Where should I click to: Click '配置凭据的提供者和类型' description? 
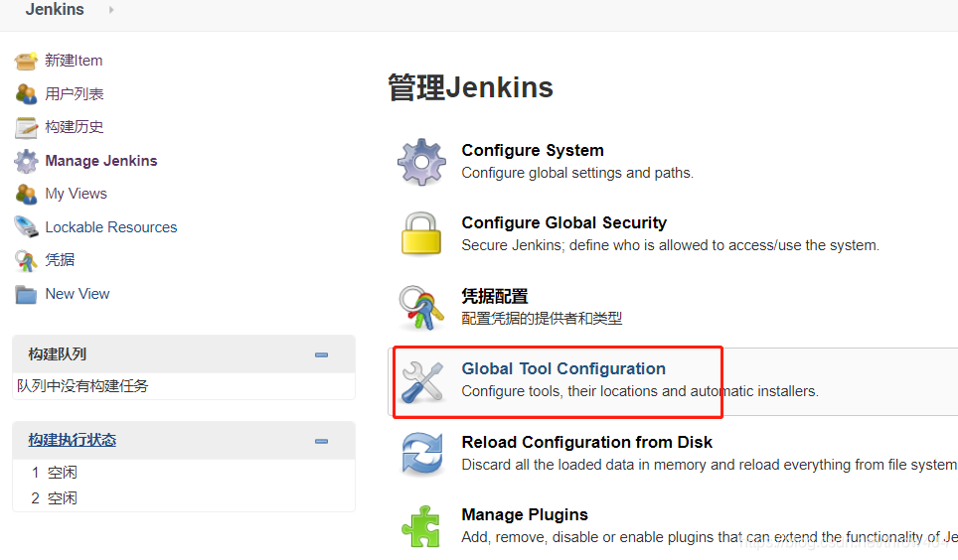542,318
